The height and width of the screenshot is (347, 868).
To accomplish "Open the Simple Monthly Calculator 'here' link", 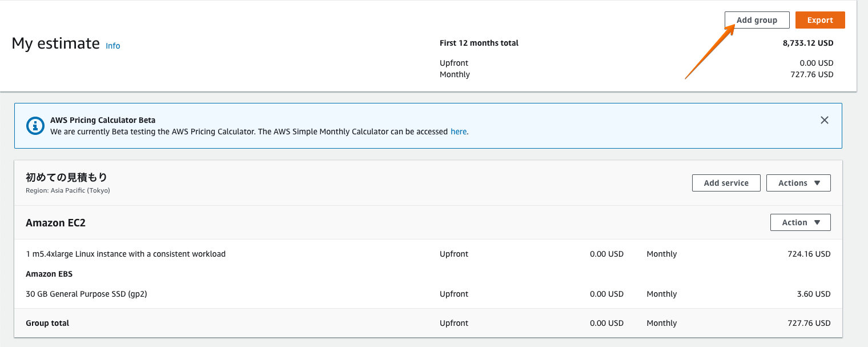I will pos(459,131).
